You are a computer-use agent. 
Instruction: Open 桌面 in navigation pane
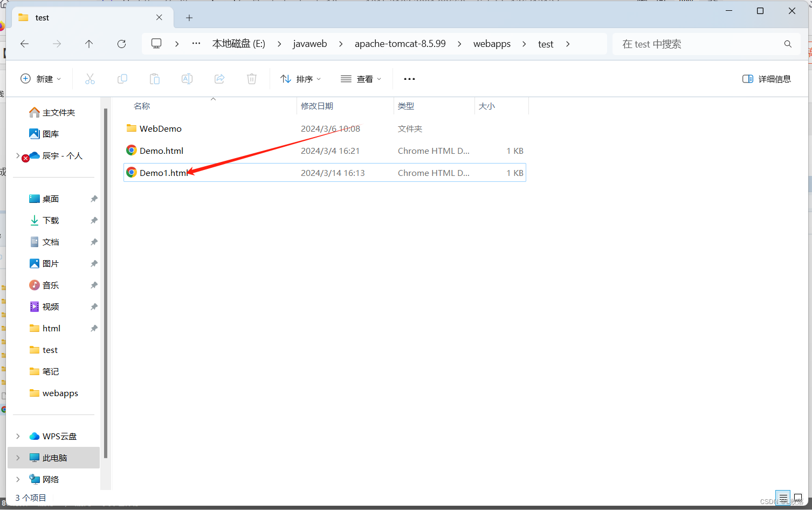pyautogui.click(x=51, y=199)
